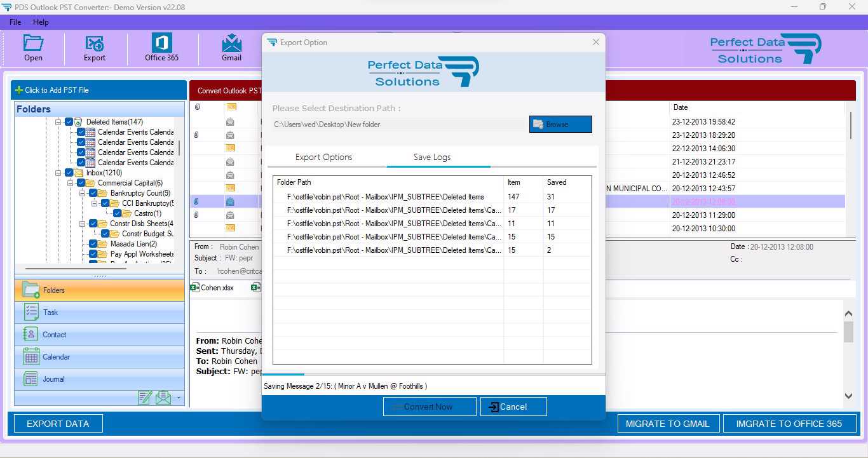The height and width of the screenshot is (458, 868).
Task: Click the notes pencil icon below Journal
Action: click(x=145, y=398)
